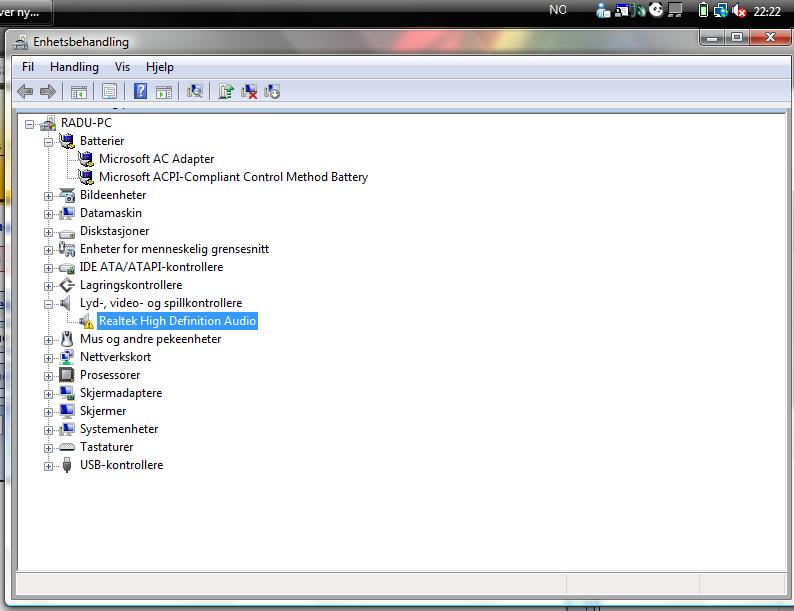The height and width of the screenshot is (611, 794).
Task: Select the Prosessorer label
Action: [x=110, y=375]
